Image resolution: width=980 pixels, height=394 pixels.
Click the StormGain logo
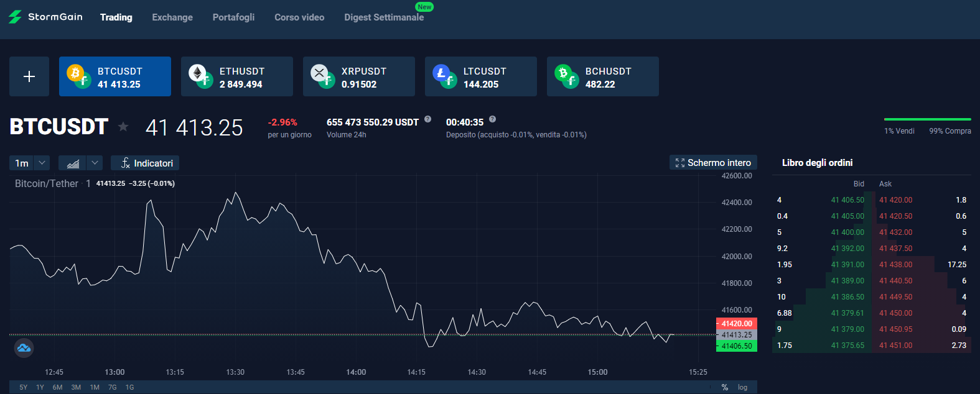[45, 17]
